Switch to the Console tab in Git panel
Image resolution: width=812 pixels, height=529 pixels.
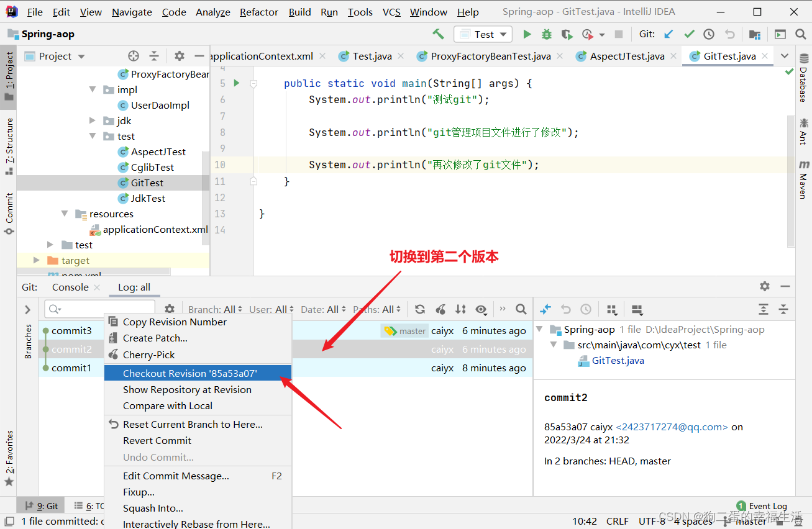70,287
